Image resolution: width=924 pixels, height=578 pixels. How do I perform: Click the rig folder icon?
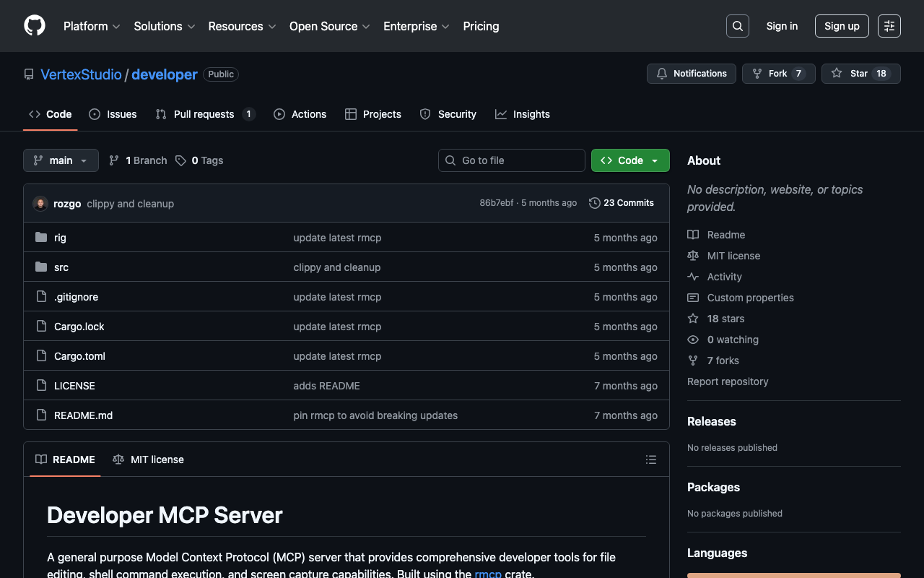(x=41, y=238)
